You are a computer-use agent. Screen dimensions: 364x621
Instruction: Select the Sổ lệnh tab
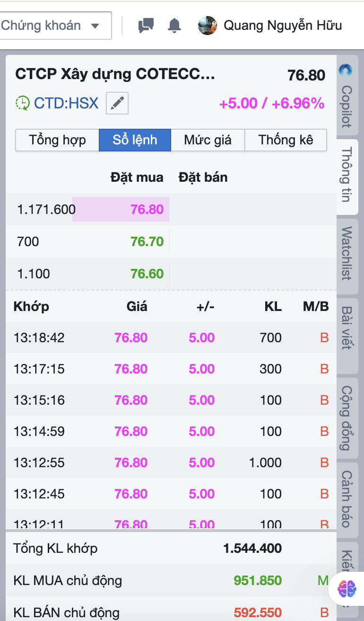135,140
